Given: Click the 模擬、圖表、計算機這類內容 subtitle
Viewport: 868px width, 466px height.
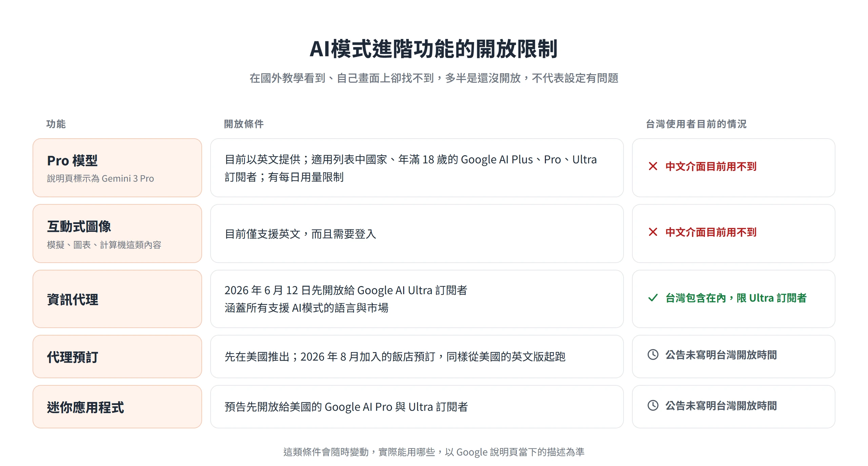Looking at the screenshot, I should pyautogui.click(x=104, y=245).
